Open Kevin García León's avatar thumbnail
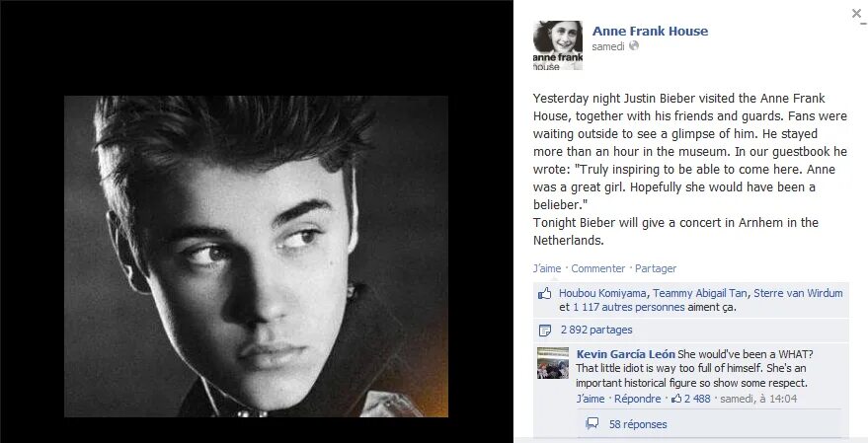This screenshot has width=868, height=443. click(x=552, y=363)
